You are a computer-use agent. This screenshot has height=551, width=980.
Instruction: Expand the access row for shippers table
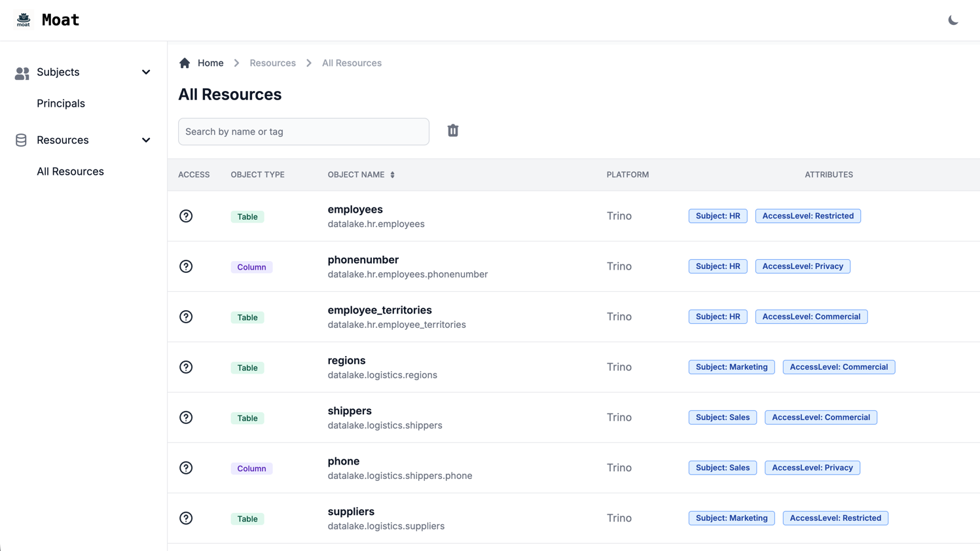(x=186, y=417)
